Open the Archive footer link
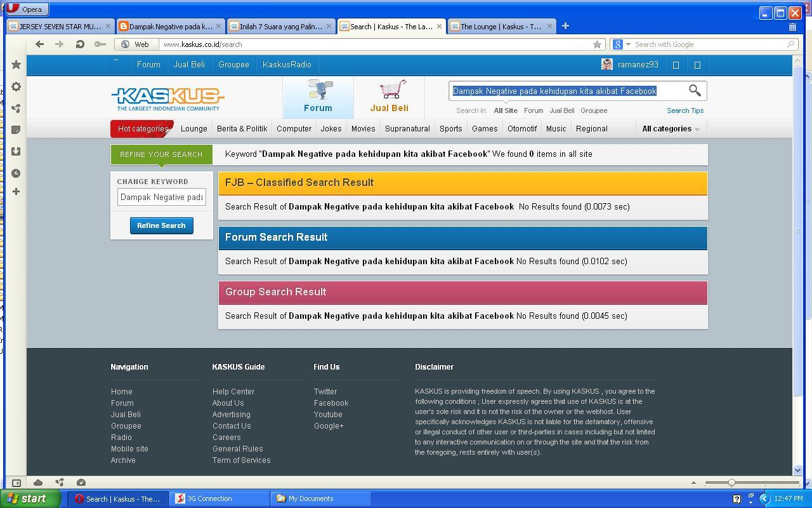The height and width of the screenshot is (508, 812). click(123, 460)
